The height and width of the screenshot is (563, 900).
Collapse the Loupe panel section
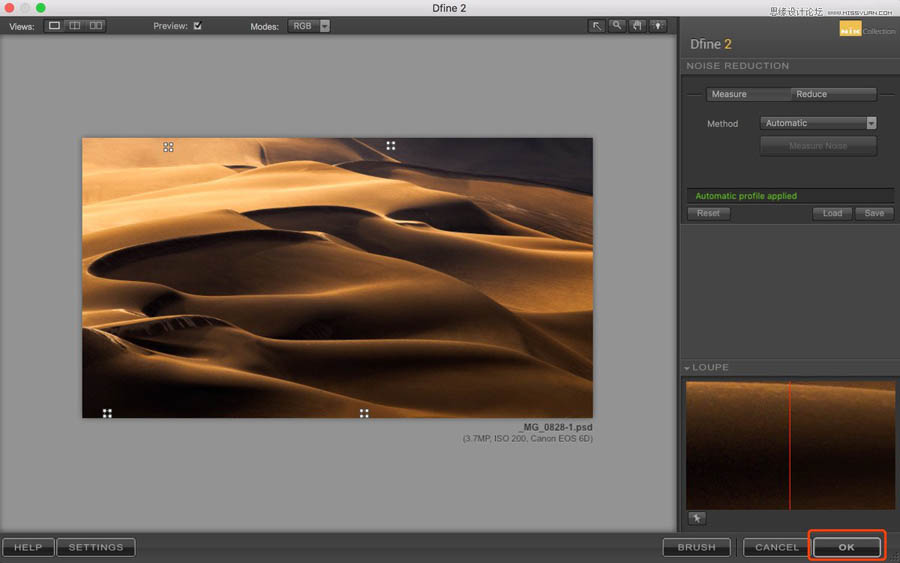687,368
